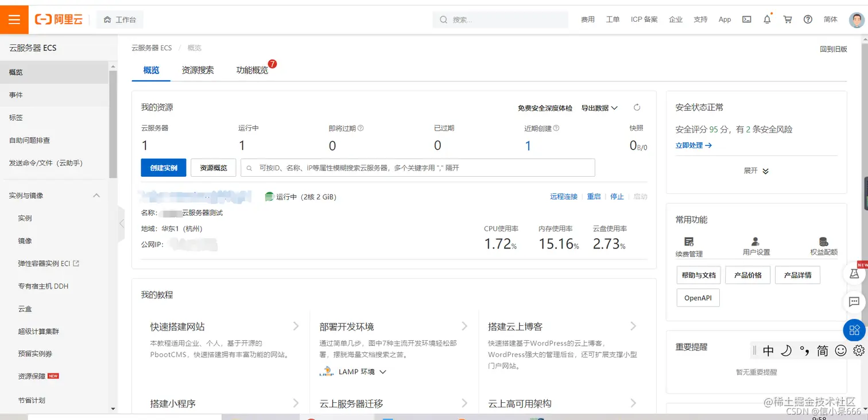Expand the 导出数据 dropdown
868x420 pixels.
[x=599, y=107]
